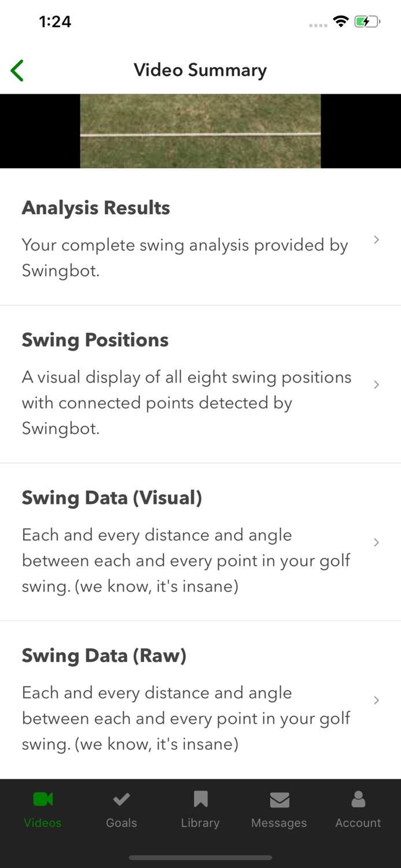Expand the Swing Positions chevron
This screenshot has height=868, width=401.
coord(376,384)
